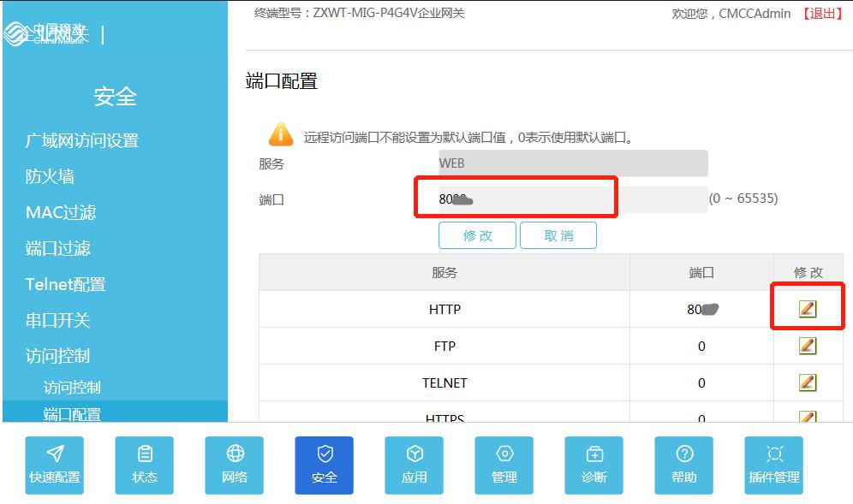
Task: Click inside the 端口 port number field
Action: [x=514, y=197]
